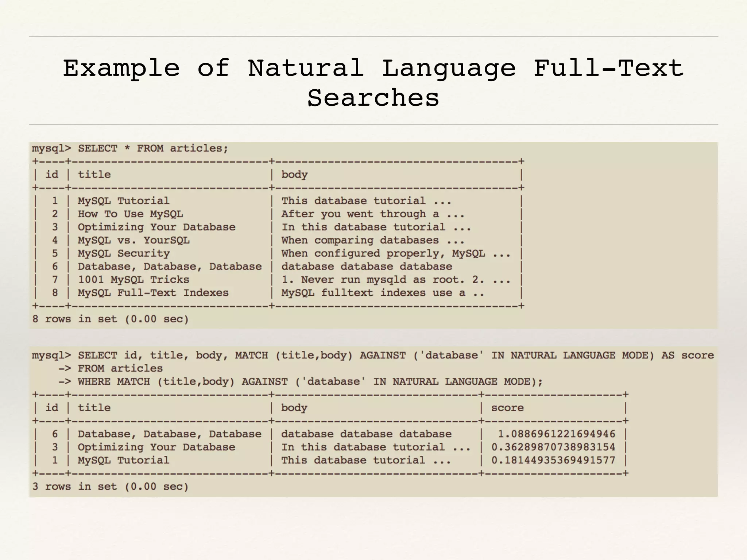Click body 'When comparing databases ...'
Viewport: 747px width, 560px height.
(x=373, y=240)
